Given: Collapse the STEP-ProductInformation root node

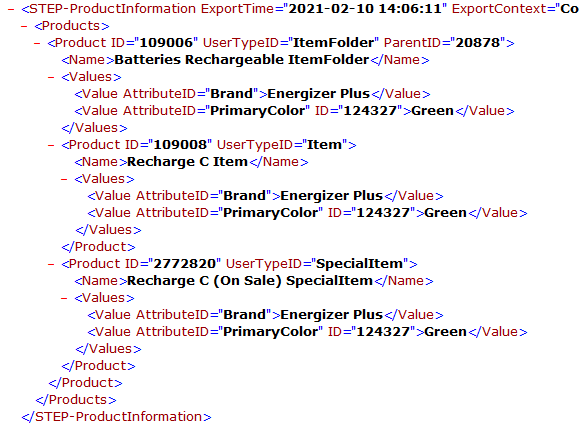Looking at the screenshot, I should tap(11, 9).
